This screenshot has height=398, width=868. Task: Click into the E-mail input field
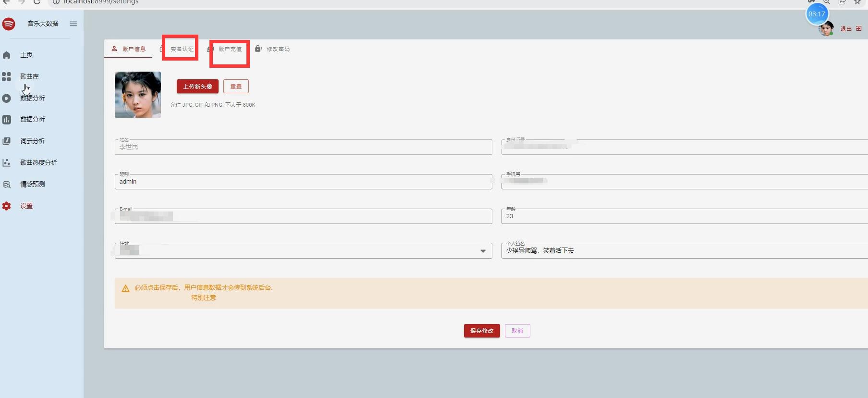point(304,216)
